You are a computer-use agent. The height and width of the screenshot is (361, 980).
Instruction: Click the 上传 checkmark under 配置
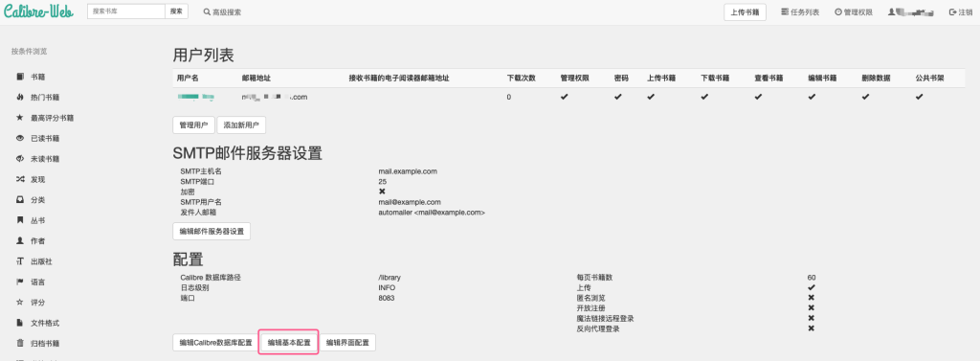[x=812, y=288]
